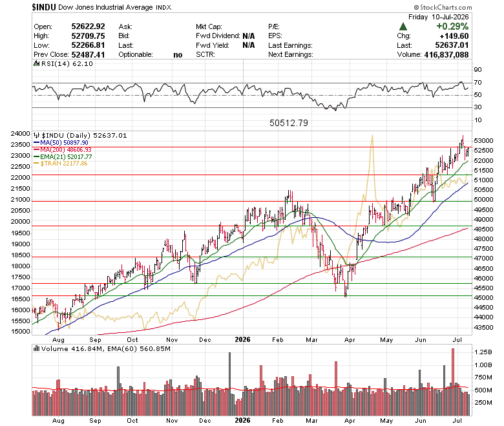Viewport: 504px width, 426px height.
Task: Click the 24000 left axis label
Action: click(20, 134)
